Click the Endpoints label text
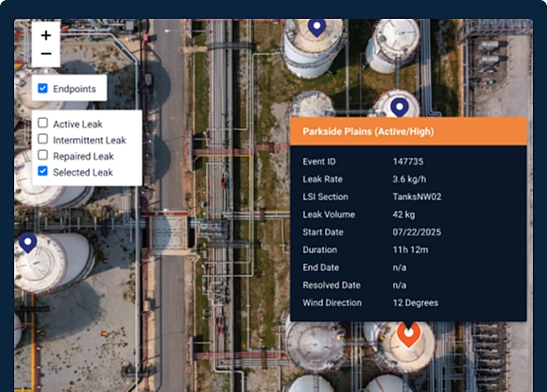Image resolution: width=547 pixels, height=392 pixels. tap(75, 89)
